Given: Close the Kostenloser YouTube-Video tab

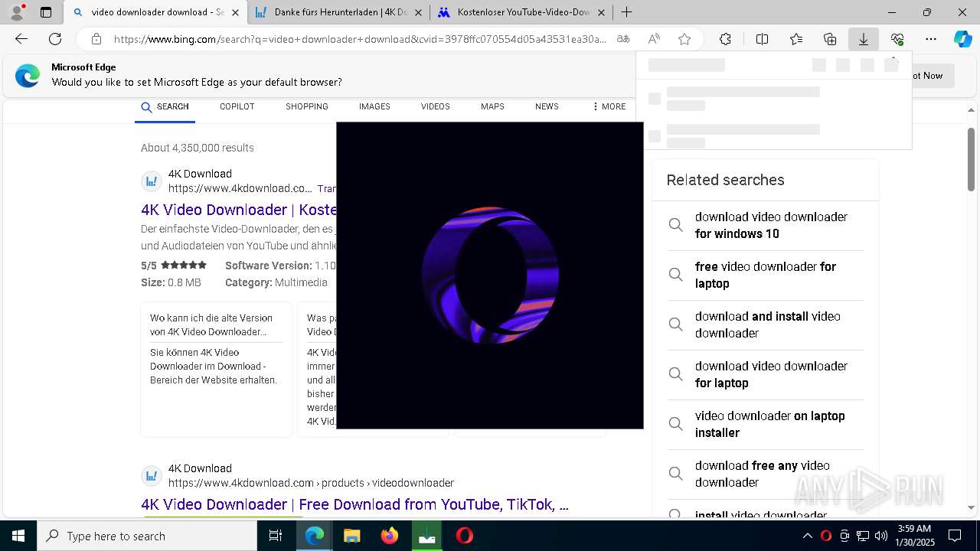Looking at the screenshot, I should (601, 12).
